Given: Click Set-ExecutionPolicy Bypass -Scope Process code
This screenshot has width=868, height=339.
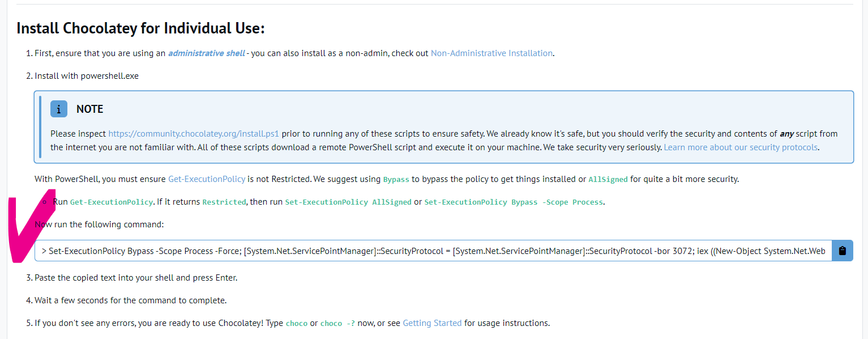Looking at the screenshot, I should coord(514,202).
